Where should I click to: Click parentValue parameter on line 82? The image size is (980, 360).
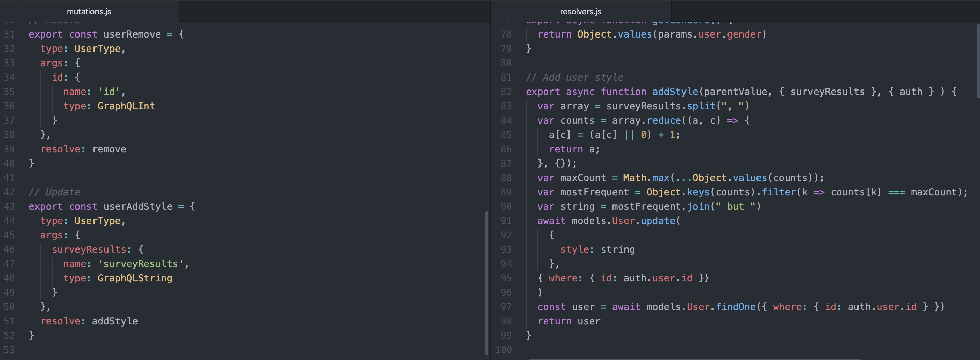735,92
